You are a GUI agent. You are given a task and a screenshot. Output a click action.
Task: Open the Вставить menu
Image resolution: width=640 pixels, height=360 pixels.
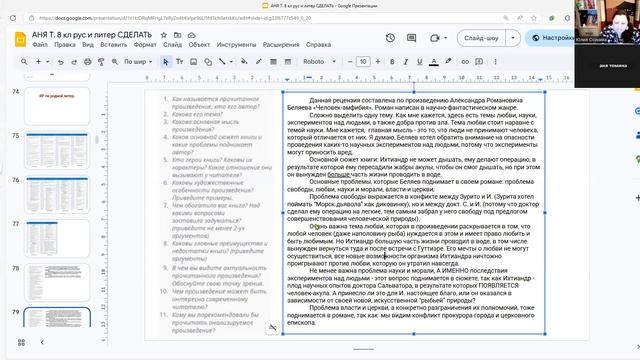coord(113,44)
